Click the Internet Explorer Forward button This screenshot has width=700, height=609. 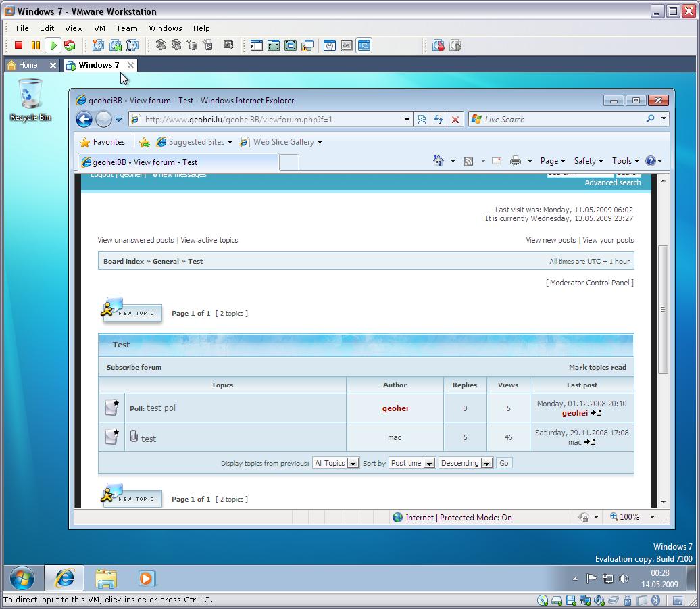point(103,119)
